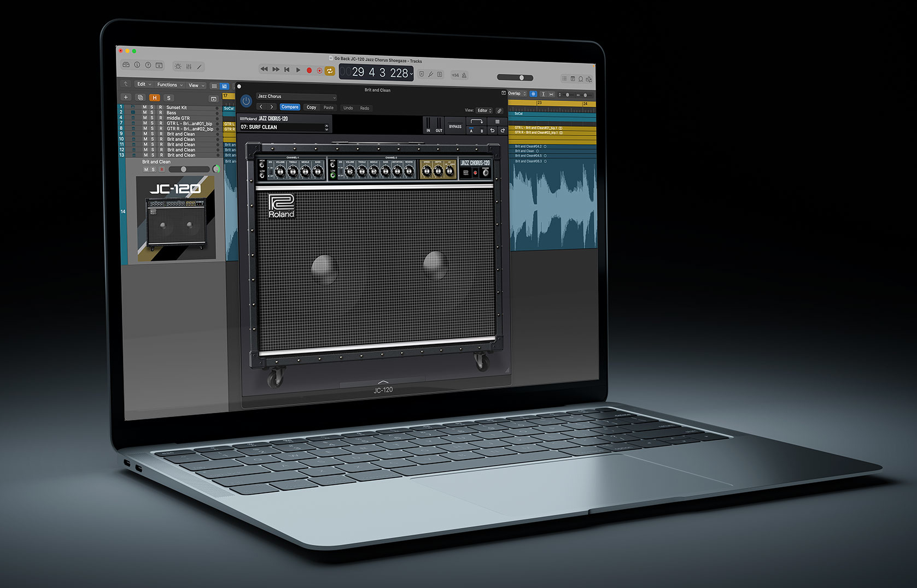
Task: Toggle the plugin power button
Action: point(246,101)
